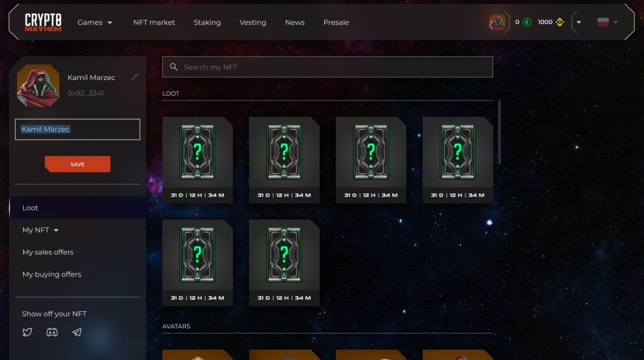Go to NFT market page
The width and height of the screenshot is (644, 360).
coord(154,22)
